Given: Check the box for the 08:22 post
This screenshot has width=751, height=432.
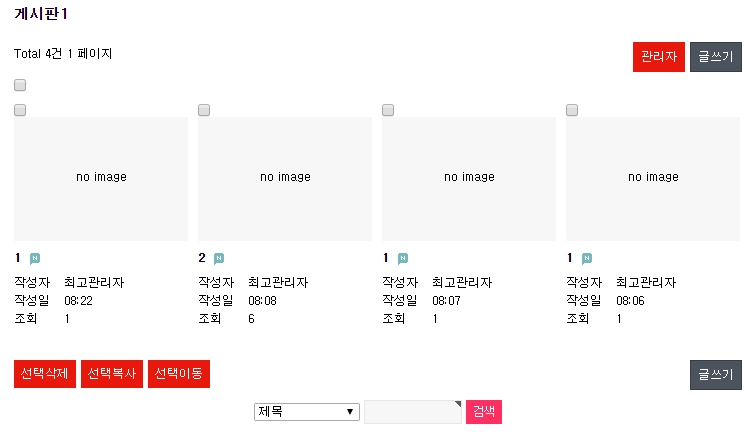Looking at the screenshot, I should point(20,110).
